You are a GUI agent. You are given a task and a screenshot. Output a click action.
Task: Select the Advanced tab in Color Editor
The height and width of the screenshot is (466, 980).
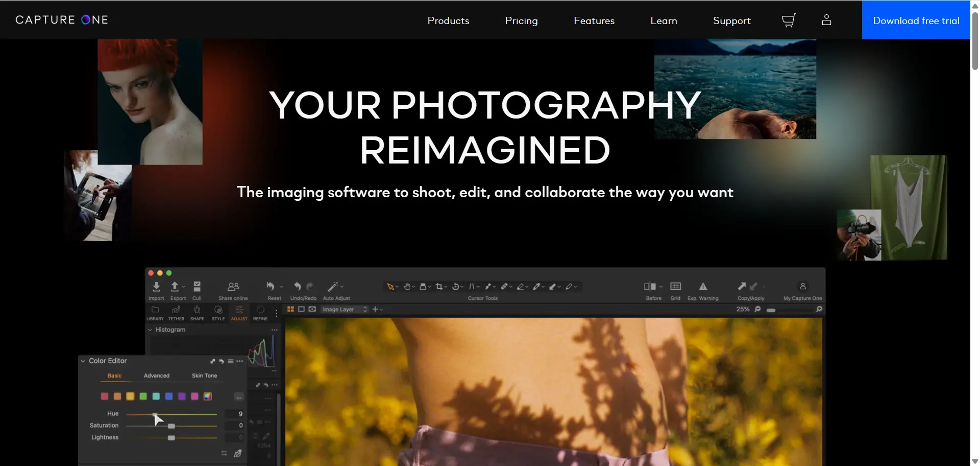(156, 376)
